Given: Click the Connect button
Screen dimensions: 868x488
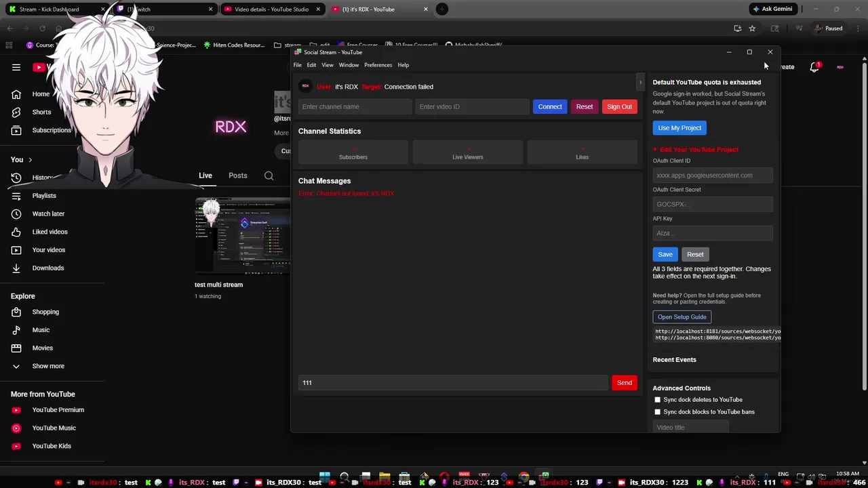Looking at the screenshot, I should (x=550, y=106).
